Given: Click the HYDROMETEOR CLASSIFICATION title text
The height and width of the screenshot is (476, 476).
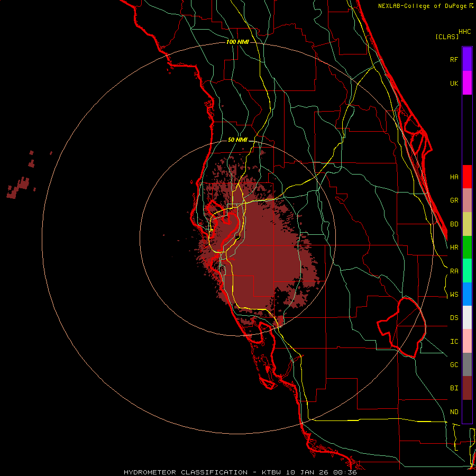Looking at the screenshot, I should pos(186,472).
